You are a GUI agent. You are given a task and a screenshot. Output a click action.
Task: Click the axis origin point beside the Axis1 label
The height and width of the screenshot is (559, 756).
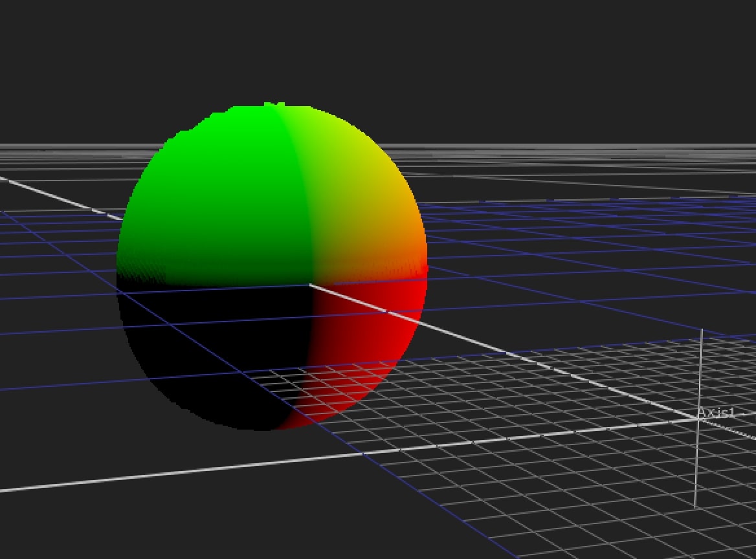click(698, 419)
